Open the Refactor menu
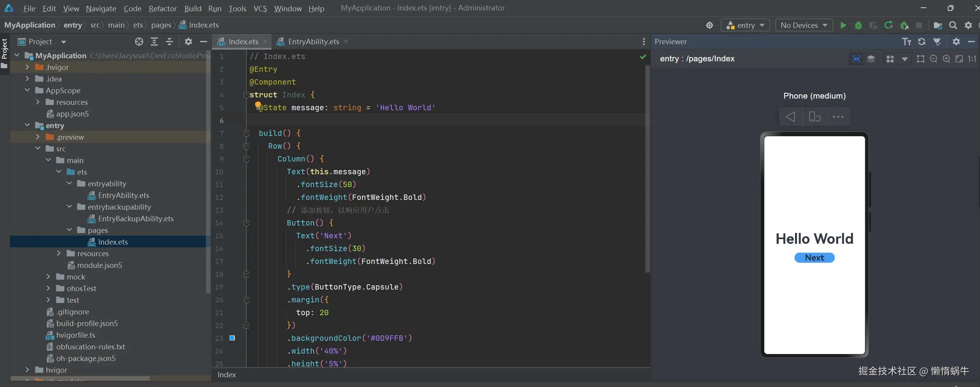The height and width of the screenshot is (387, 980). click(162, 8)
